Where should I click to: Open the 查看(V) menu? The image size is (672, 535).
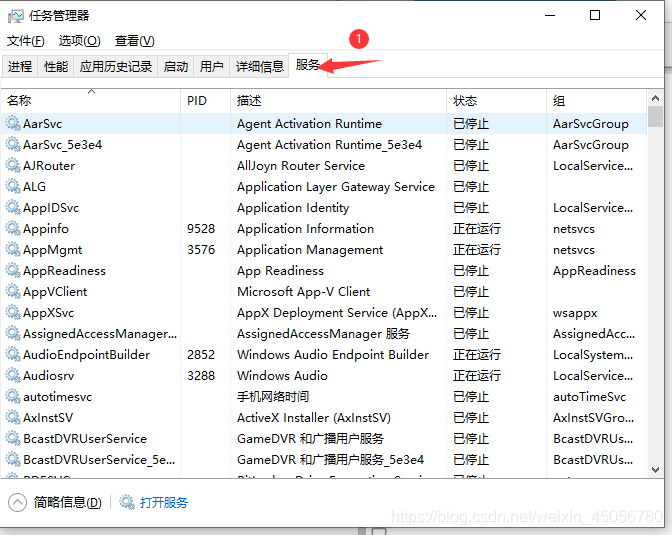(x=135, y=41)
